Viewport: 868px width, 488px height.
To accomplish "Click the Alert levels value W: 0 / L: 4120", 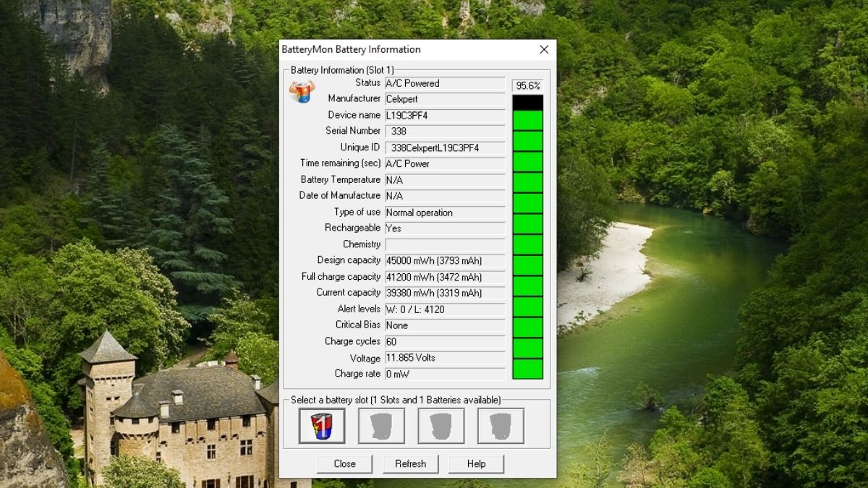I will 445,309.
